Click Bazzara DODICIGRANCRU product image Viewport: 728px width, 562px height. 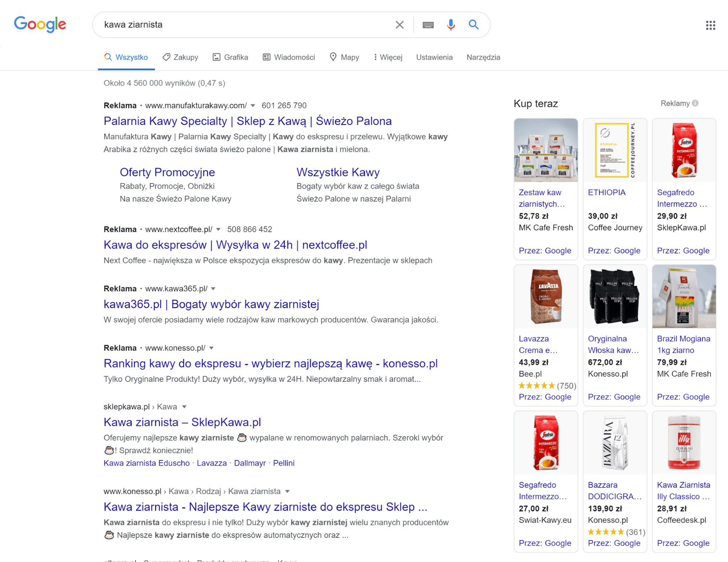(615, 443)
